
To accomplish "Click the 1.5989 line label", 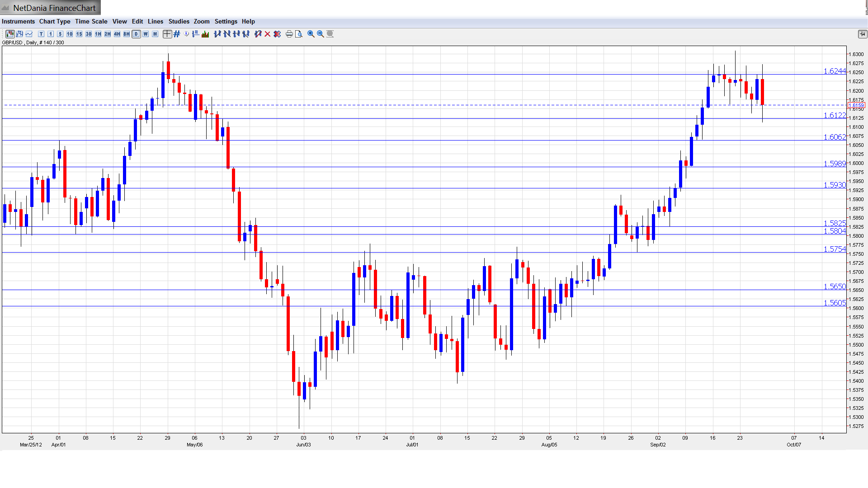I will [835, 164].
